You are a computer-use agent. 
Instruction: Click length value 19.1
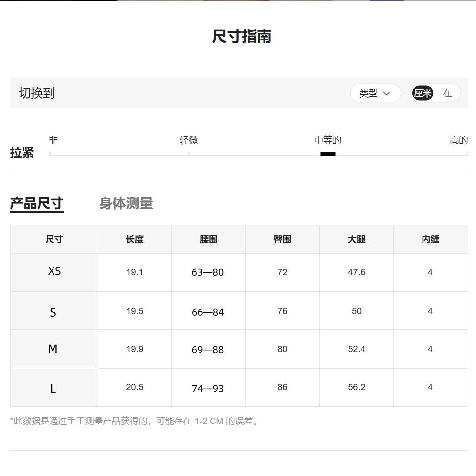(135, 272)
